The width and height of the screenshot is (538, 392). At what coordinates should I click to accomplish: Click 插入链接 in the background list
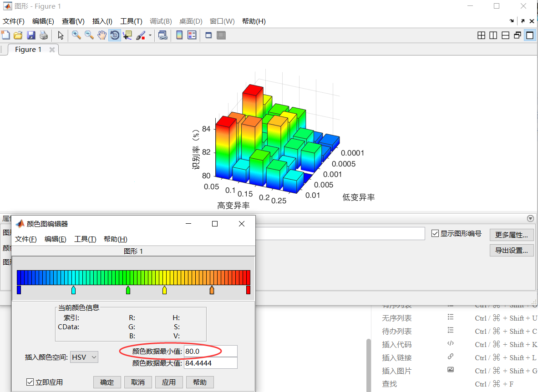pyautogui.click(x=396, y=358)
